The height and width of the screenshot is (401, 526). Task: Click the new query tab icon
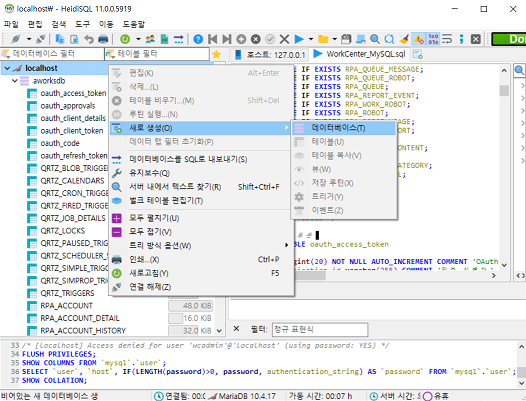tap(418, 54)
